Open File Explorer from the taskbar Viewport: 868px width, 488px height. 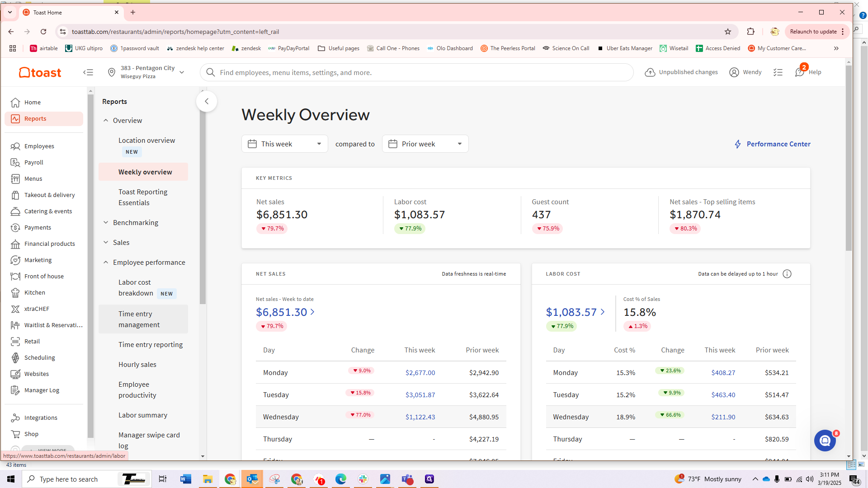click(x=208, y=479)
